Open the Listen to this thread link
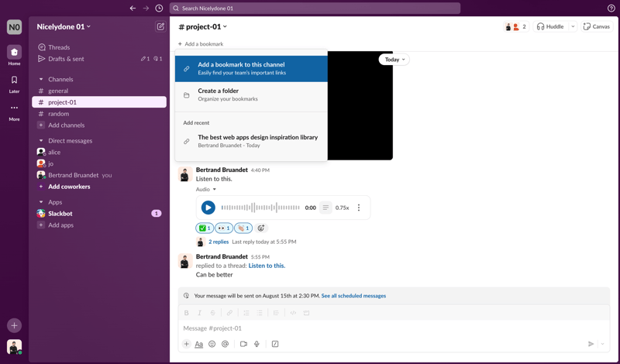 click(267, 266)
